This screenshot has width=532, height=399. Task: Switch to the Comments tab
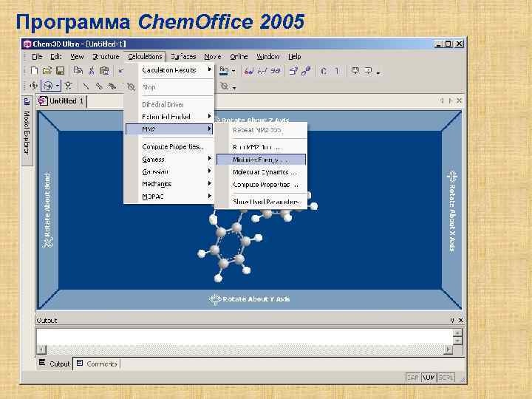tap(97, 364)
